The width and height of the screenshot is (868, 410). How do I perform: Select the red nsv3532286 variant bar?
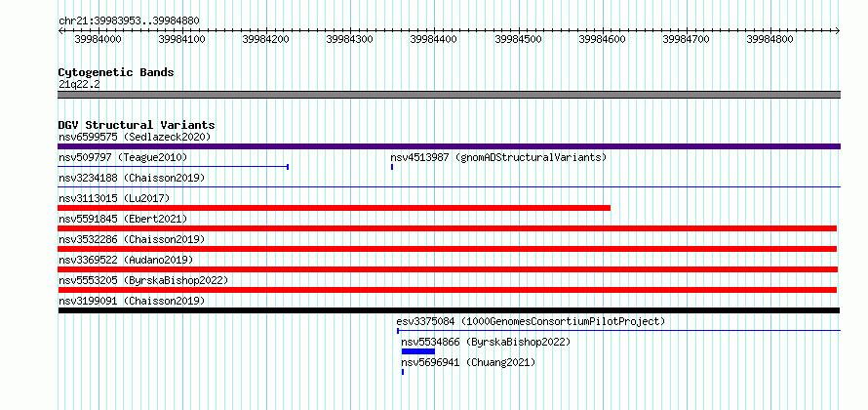448,249
